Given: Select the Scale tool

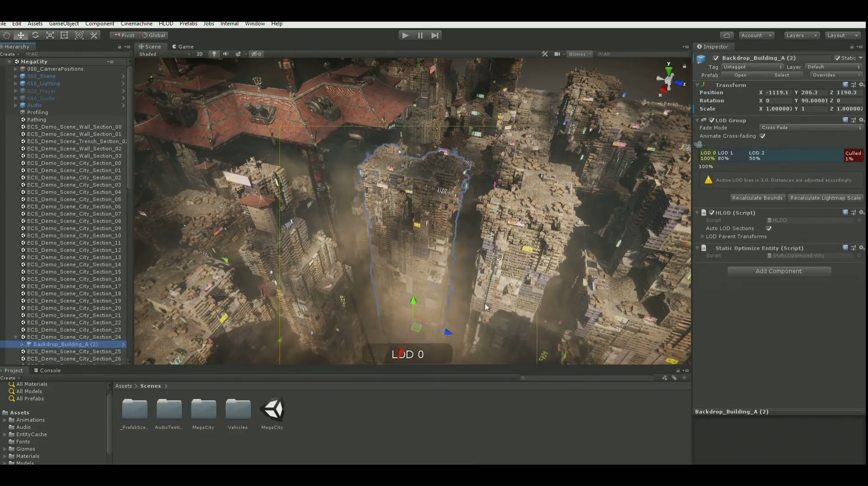Looking at the screenshot, I should point(50,35).
